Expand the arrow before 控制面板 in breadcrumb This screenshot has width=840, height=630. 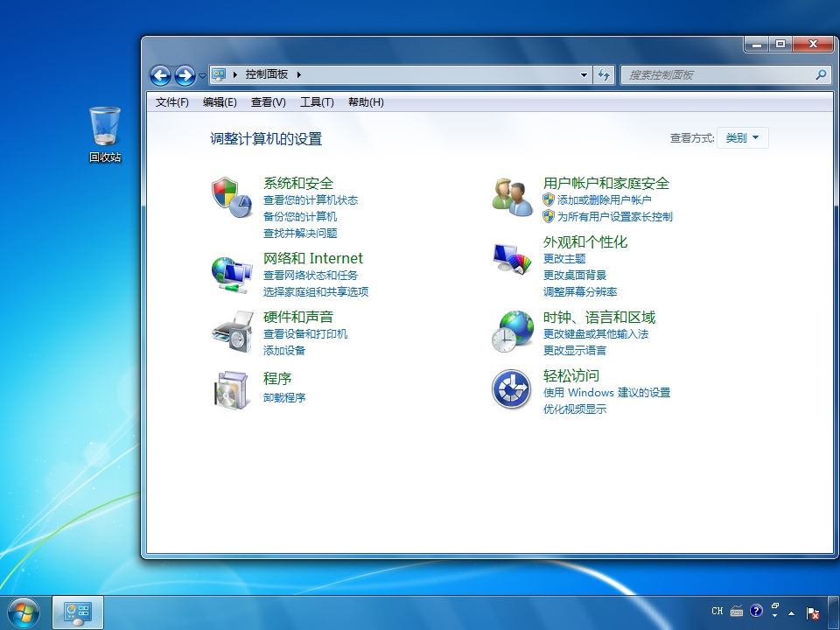click(234, 74)
